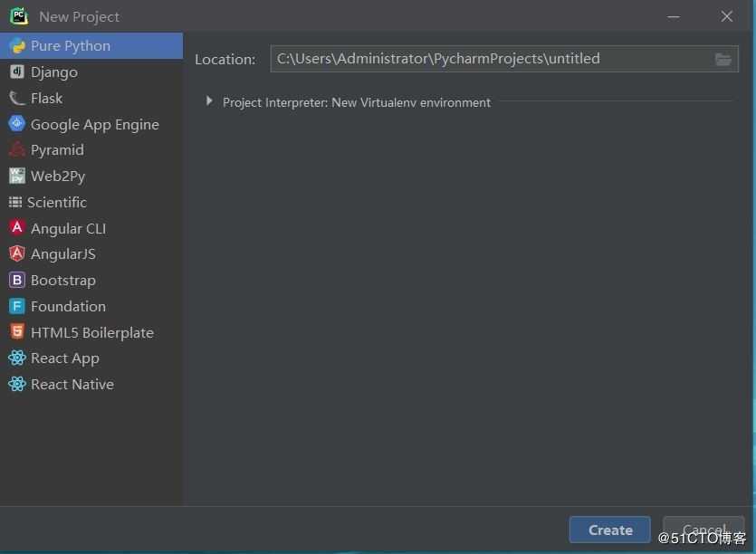Click the Cancel button
The width and height of the screenshot is (756, 554).
pos(703,530)
